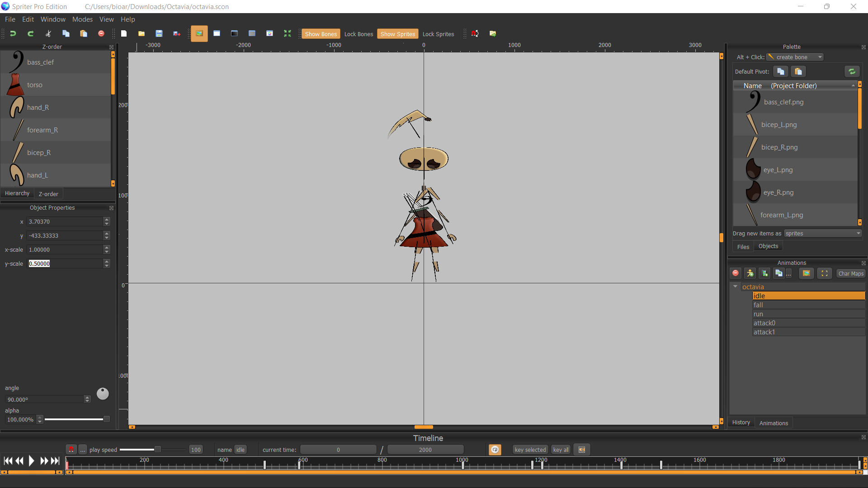Paste default pivot icon in Palette

coord(798,71)
